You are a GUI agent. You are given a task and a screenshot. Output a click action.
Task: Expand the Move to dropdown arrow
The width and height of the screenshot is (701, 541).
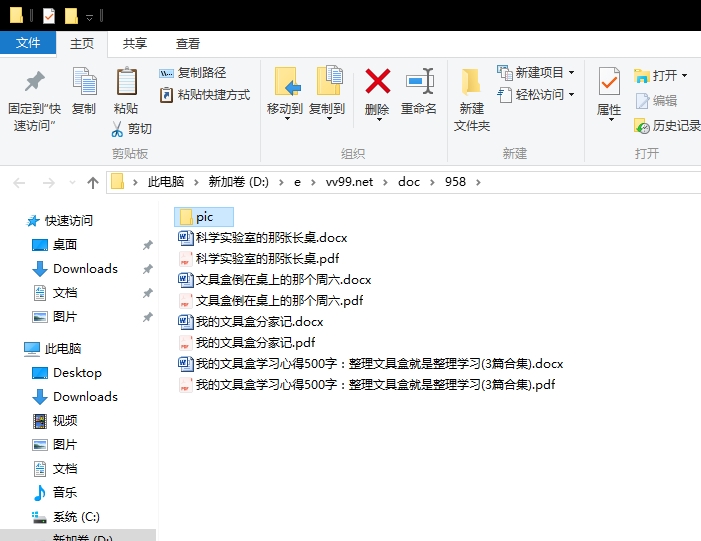pyautogui.click(x=287, y=119)
